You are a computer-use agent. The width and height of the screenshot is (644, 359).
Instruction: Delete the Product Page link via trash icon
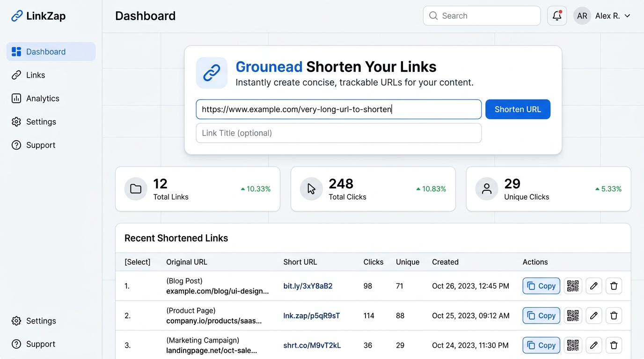pos(614,316)
